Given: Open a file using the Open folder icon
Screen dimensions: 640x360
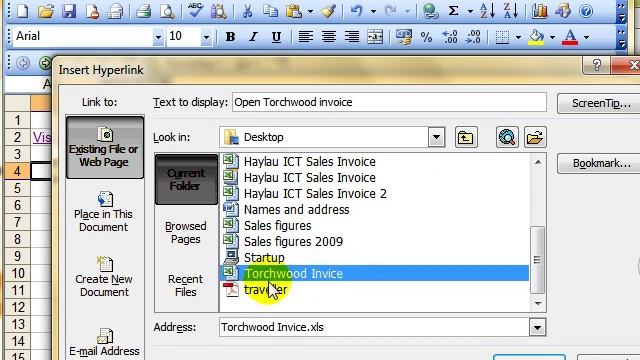Looking at the screenshot, I should [x=45, y=11].
